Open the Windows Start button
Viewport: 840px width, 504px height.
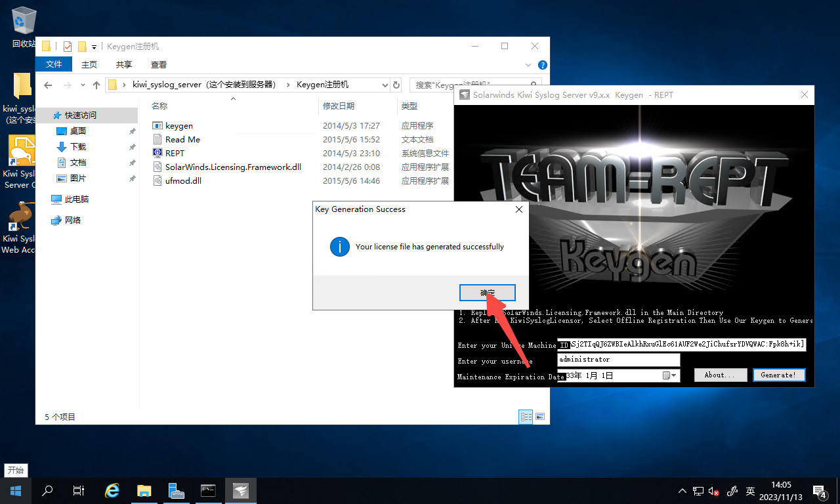(16, 490)
